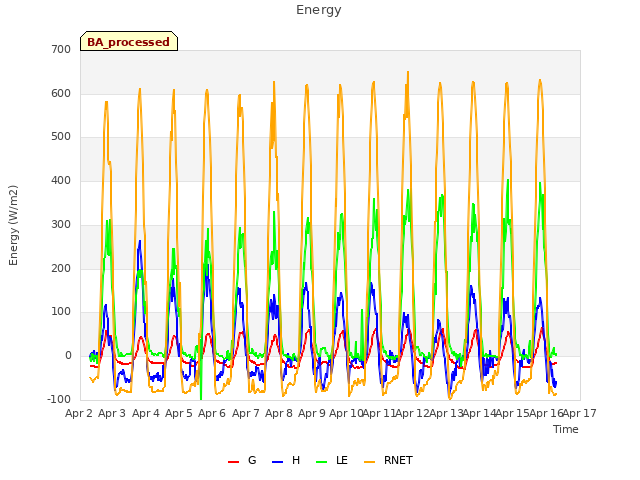The width and height of the screenshot is (640, 480).
Task: Click the orange RNET legend swatch
Action: point(369,462)
